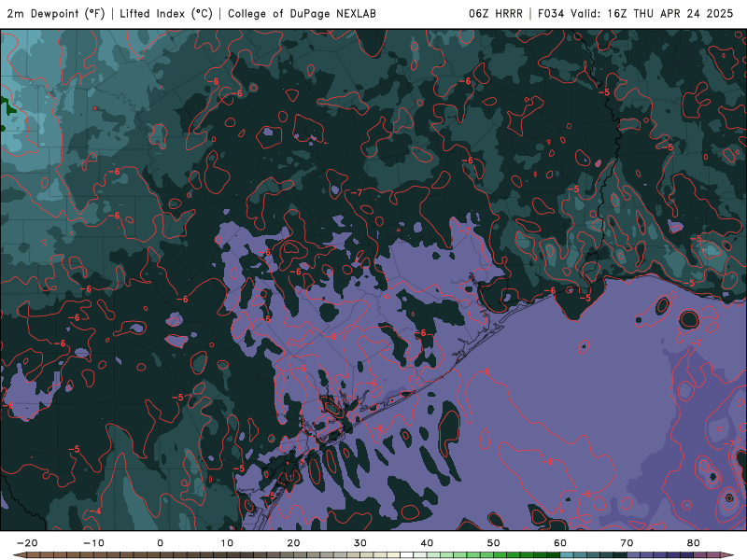This screenshot has height=560, width=747.
Task: Click the "20" color scale label
Action: coord(293,543)
